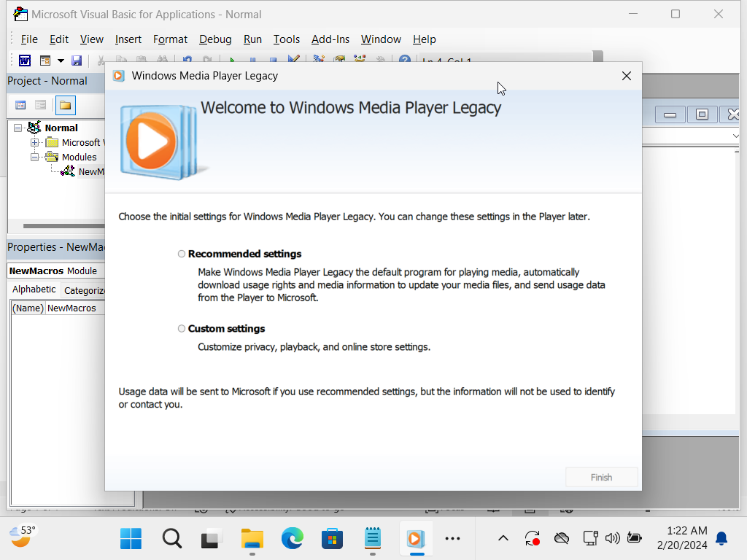The width and height of the screenshot is (747, 560).
Task: Click the blue Help question mark icon
Action: coord(404,59)
